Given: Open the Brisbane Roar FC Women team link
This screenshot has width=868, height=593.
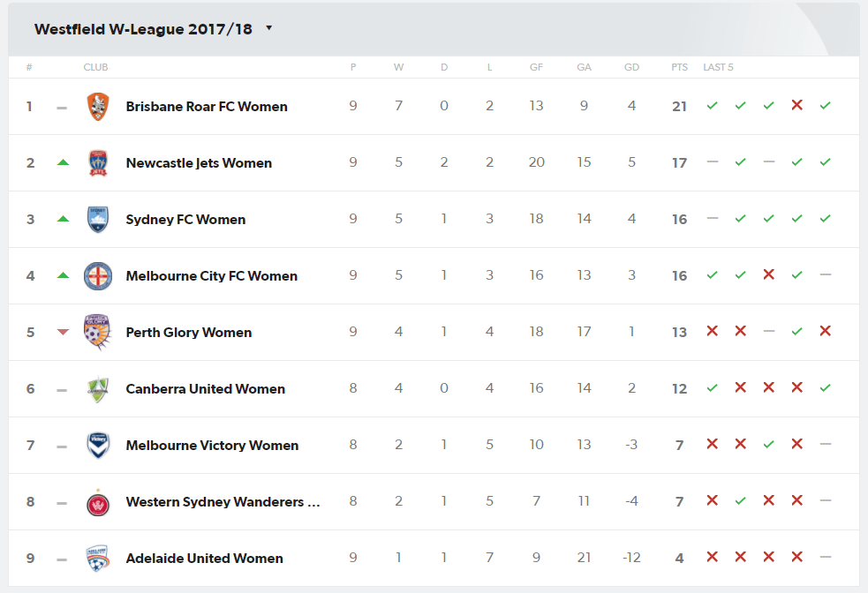Looking at the screenshot, I should [x=207, y=107].
